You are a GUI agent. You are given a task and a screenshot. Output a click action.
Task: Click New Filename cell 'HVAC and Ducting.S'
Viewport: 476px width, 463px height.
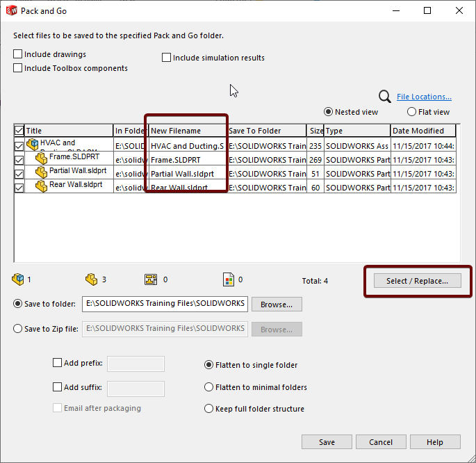[188, 146]
